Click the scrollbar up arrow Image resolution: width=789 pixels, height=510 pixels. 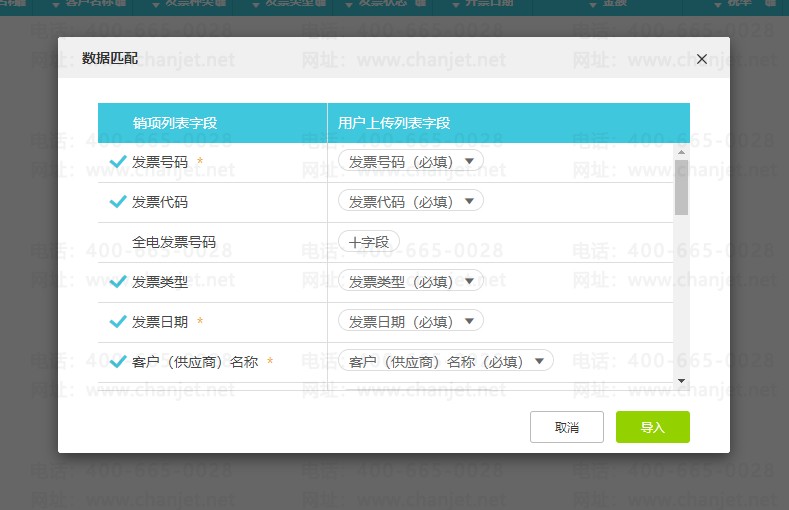pyautogui.click(x=681, y=152)
